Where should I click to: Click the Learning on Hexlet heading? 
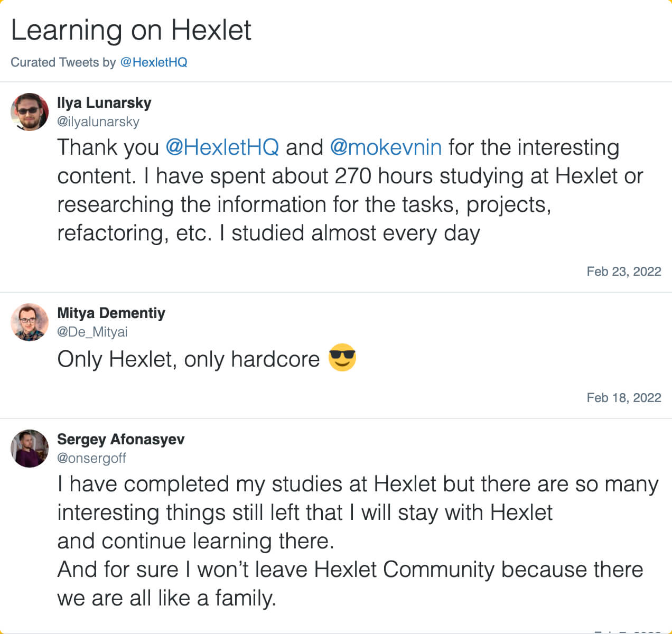(x=131, y=30)
